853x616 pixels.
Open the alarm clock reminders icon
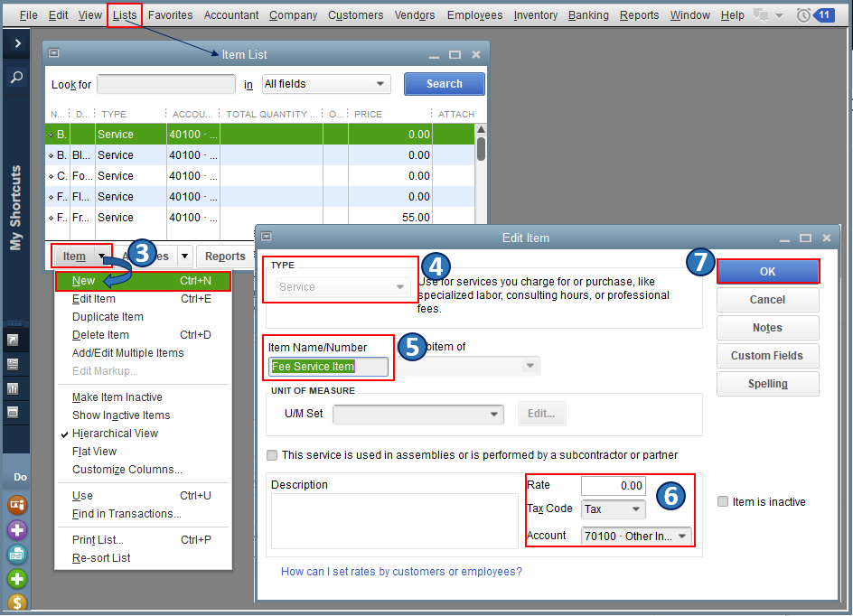[803, 15]
